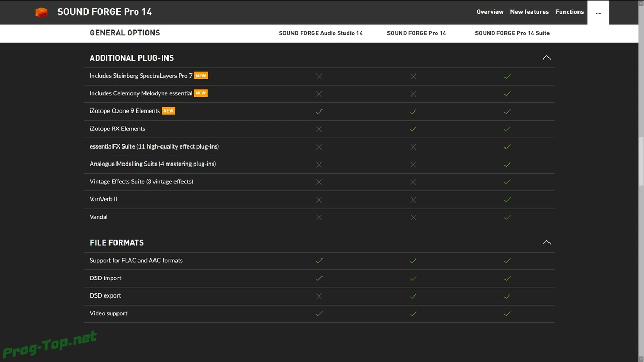
Task: Click Analogue Modelling Suite checkmark under Pro 14 Suite
Action: tap(507, 165)
